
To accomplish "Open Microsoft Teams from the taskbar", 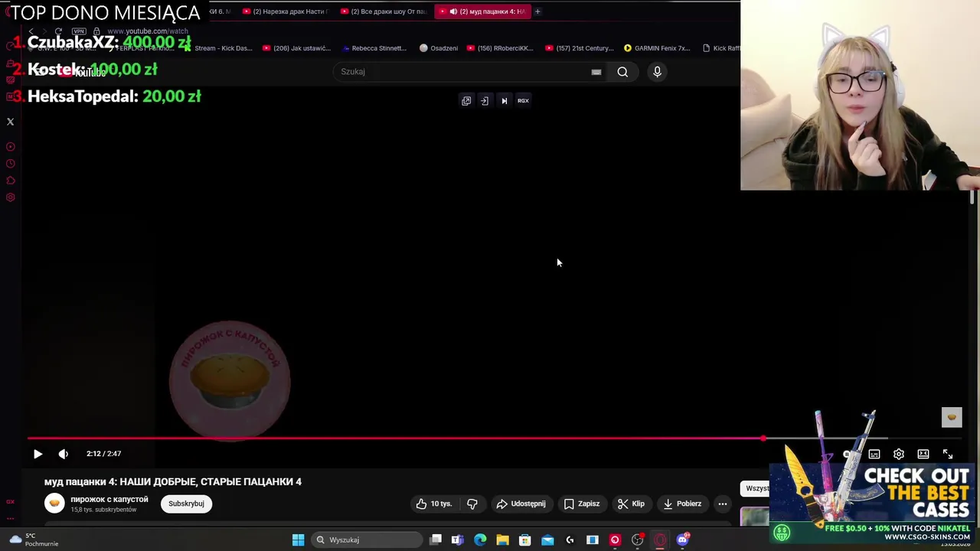I will click(457, 540).
